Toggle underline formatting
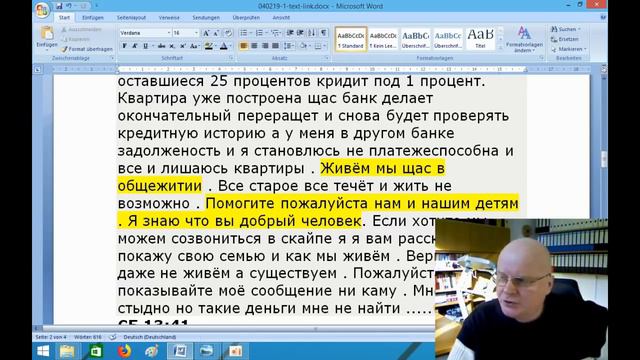Viewport: 640px width, 360px height. pos(145,46)
